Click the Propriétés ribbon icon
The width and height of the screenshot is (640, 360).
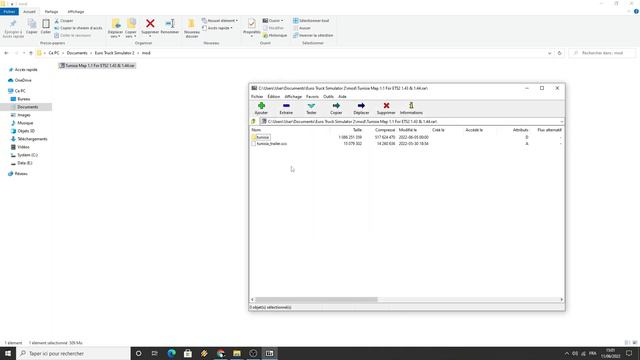click(x=252, y=23)
